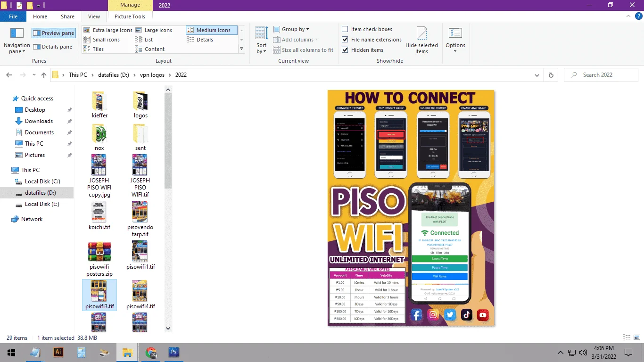
Task: Select Large icons layout
Action: tap(154, 30)
